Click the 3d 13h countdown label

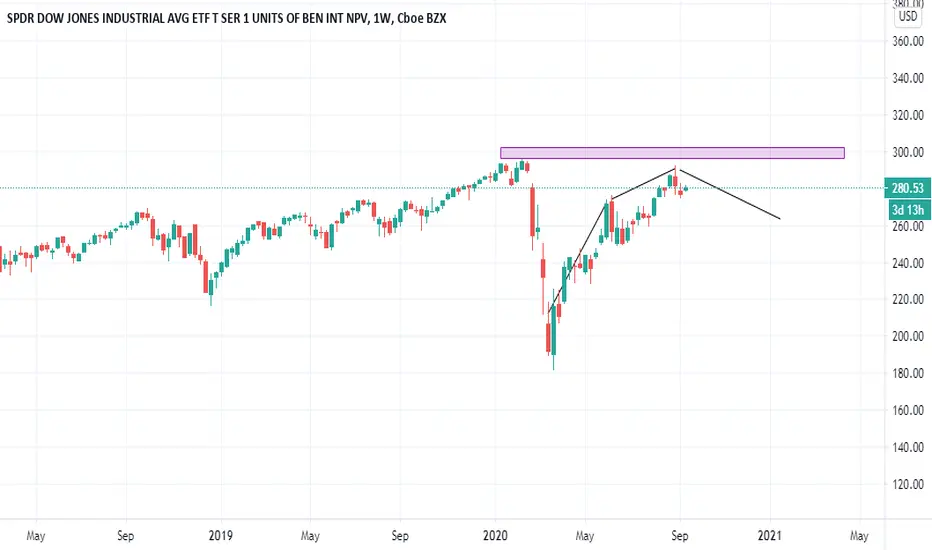pyautogui.click(x=908, y=209)
